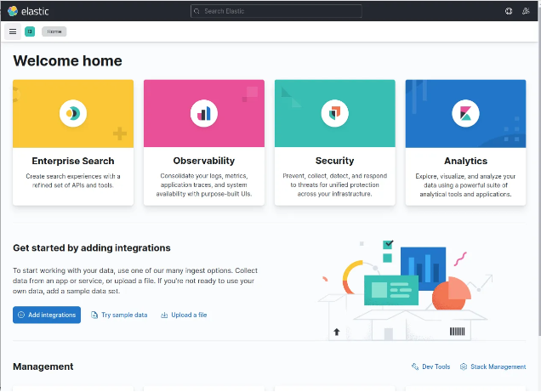Click the document icon beside Try sample data
Screen dimensions: 541x392
[94, 315]
